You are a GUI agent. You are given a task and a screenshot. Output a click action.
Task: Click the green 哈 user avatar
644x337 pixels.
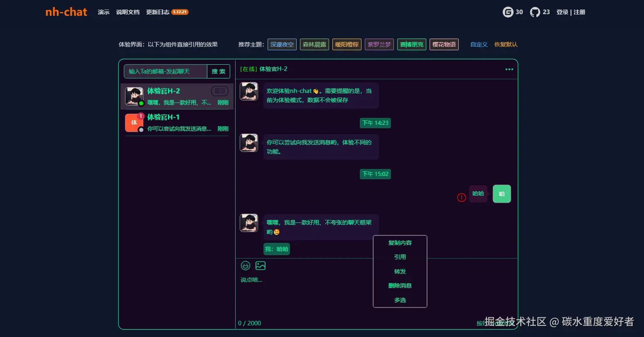(501, 194)
